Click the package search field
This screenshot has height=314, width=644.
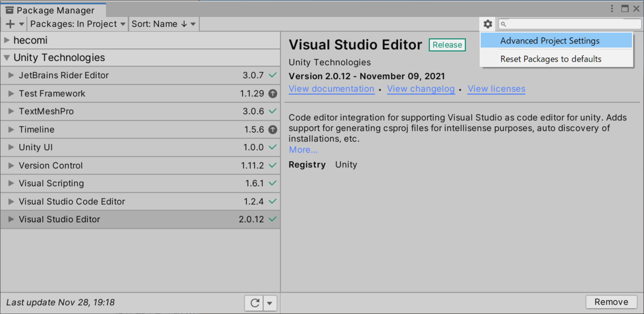570,24
